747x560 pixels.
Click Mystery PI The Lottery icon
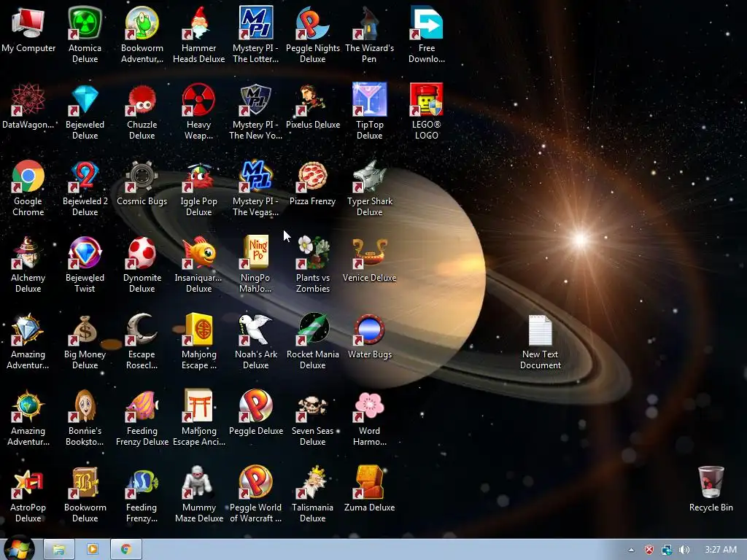coord(256,23)
